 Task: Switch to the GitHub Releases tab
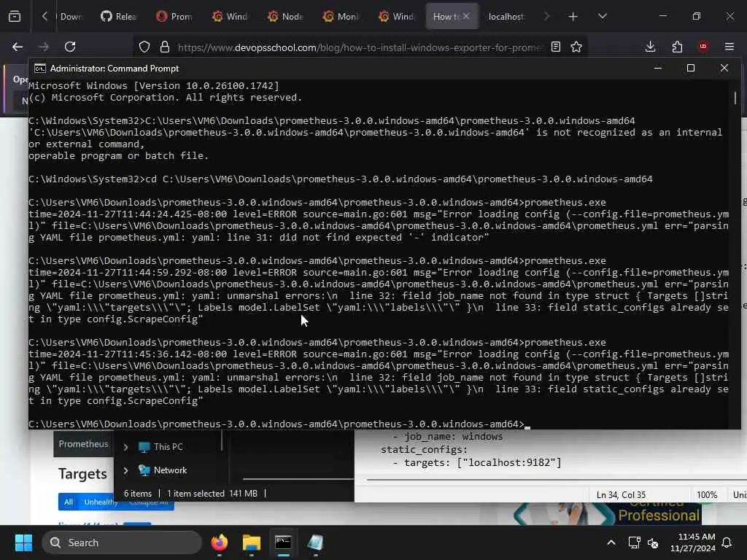[x=118, y=17]
